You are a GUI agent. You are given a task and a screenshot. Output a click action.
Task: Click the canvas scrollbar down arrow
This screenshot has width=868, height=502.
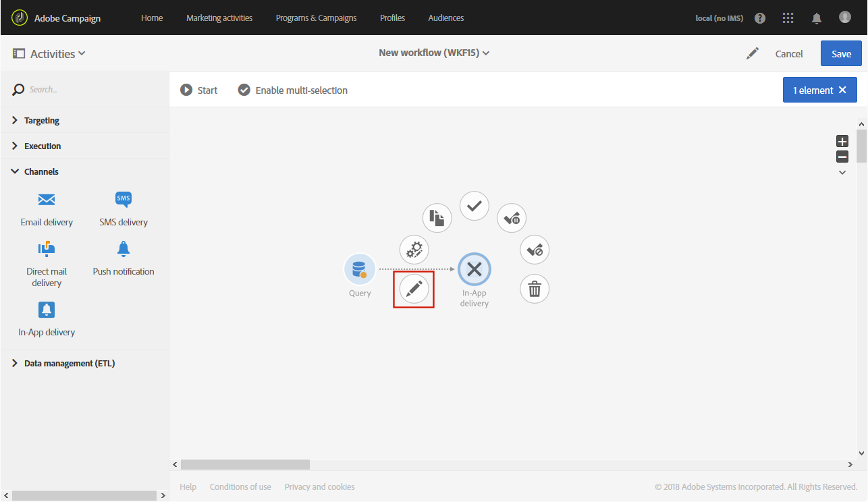click(x=861, y=453)
